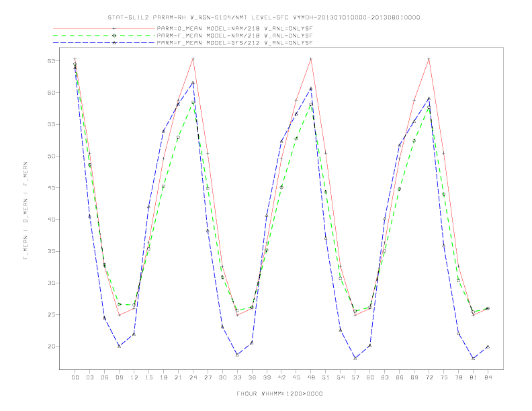532x411 pixels.
Task: Click x-axis tick label 66
Action: (x=400, y=377)
